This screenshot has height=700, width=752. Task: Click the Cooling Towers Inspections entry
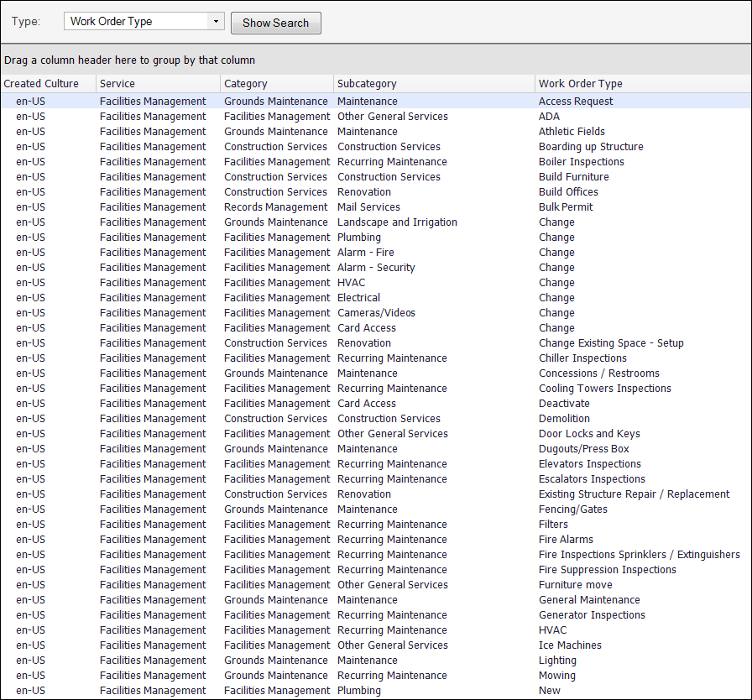[x=604, y=389]
